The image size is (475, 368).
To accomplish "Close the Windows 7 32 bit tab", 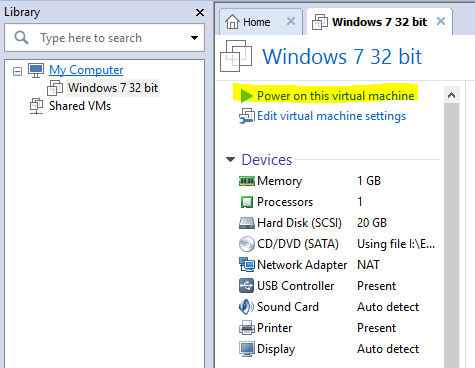I will click(x=441, y=21).
